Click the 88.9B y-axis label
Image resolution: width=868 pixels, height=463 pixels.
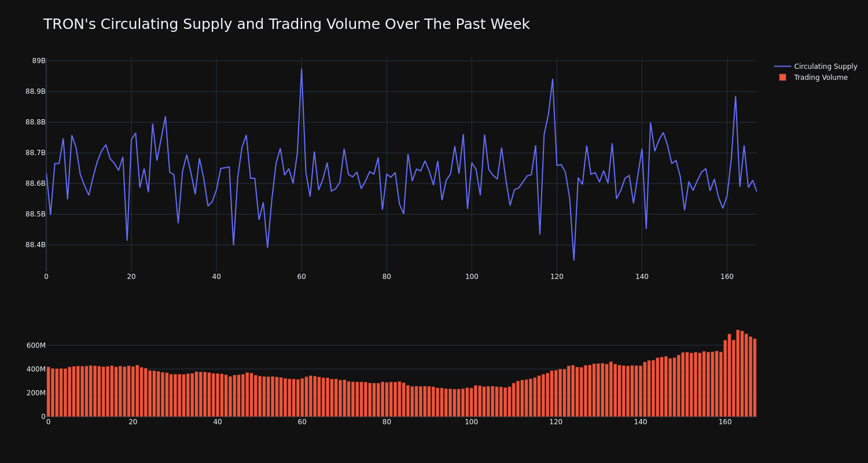click(x=35, y=91)
